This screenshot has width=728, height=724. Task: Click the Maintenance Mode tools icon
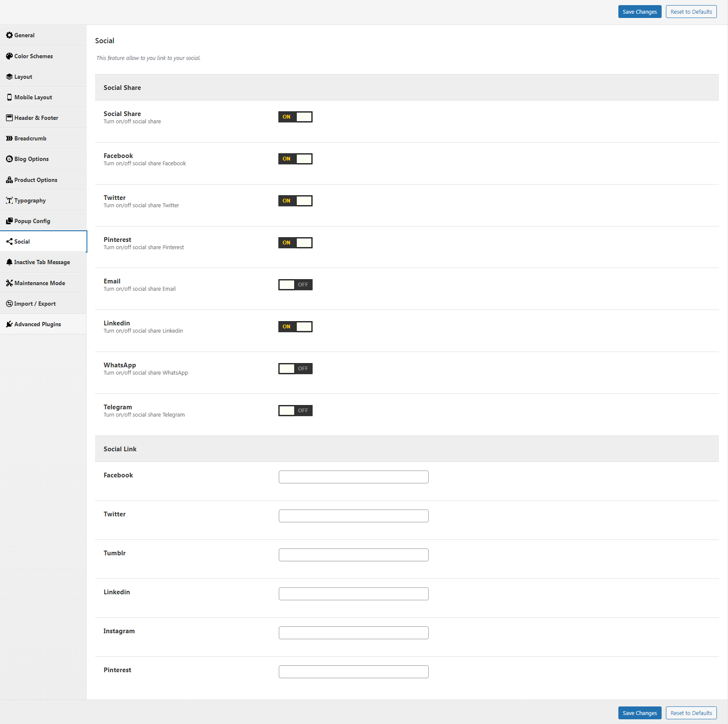9,283
